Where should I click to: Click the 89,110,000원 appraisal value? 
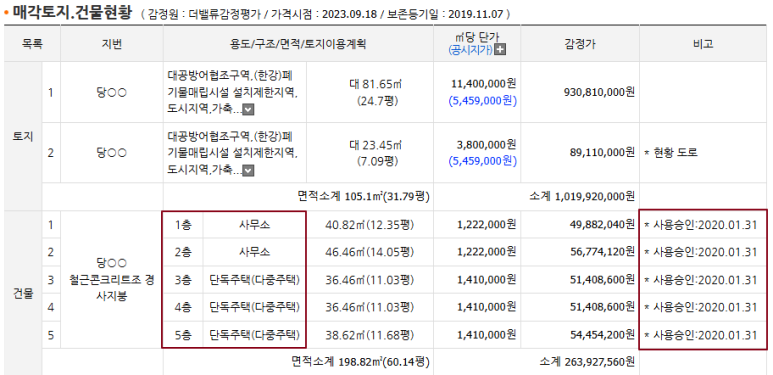point(602,153)
